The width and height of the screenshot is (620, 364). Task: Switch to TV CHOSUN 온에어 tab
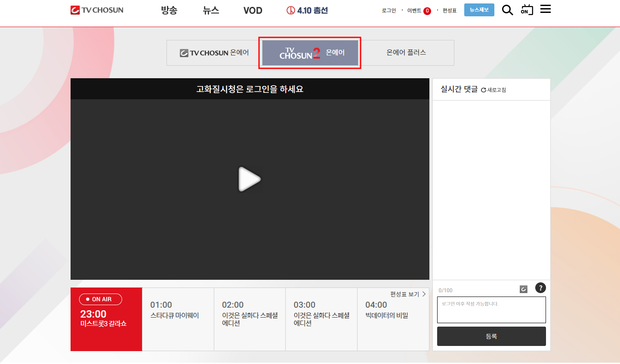click(214, 53)
